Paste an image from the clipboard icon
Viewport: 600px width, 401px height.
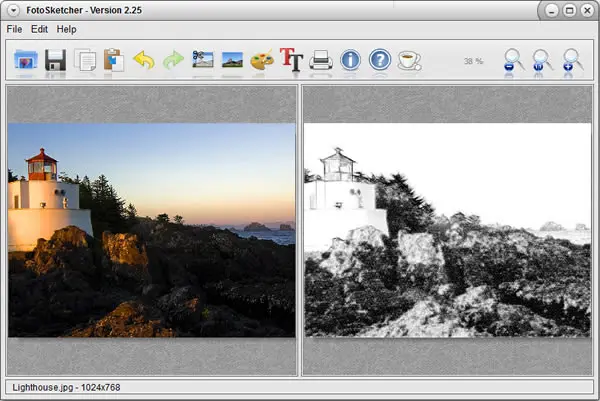pyautogui.click(x=114, y=60)
